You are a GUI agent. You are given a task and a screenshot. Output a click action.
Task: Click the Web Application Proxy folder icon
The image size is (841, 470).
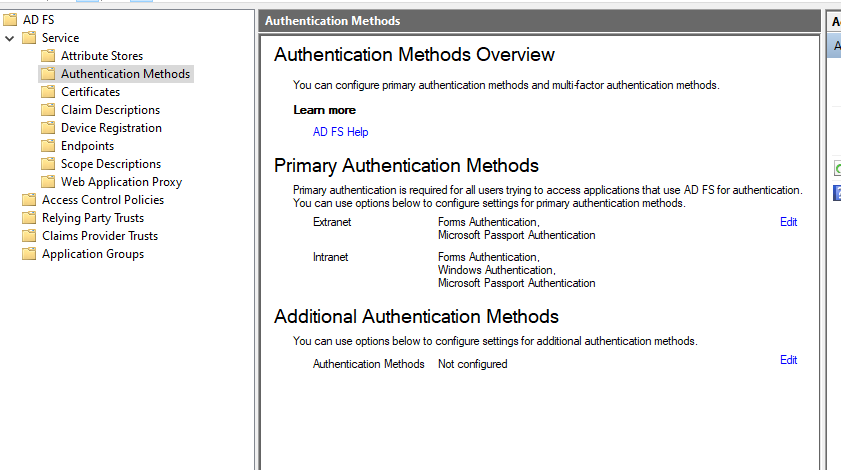(48, 182)
